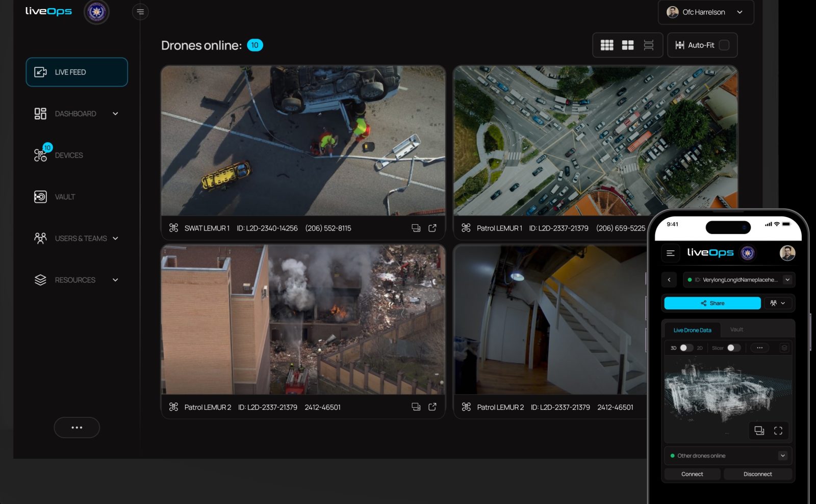Expand the Other drones online dropdown

tap(782, 456)
